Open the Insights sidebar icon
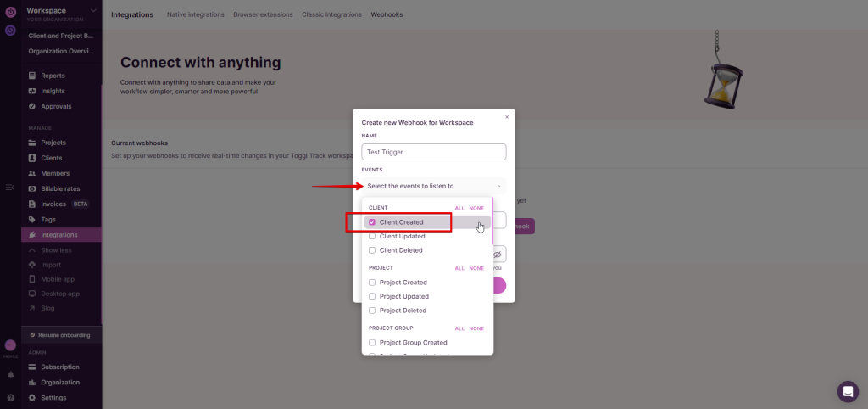 click(33, 91)
